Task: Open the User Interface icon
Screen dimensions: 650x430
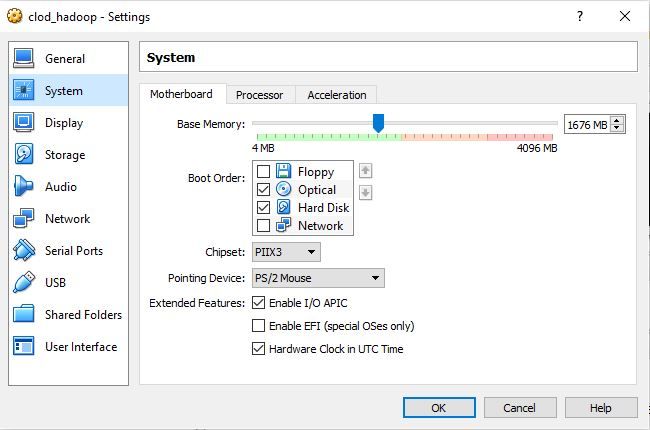Action: pyautogui.click(x=24, y=347)
